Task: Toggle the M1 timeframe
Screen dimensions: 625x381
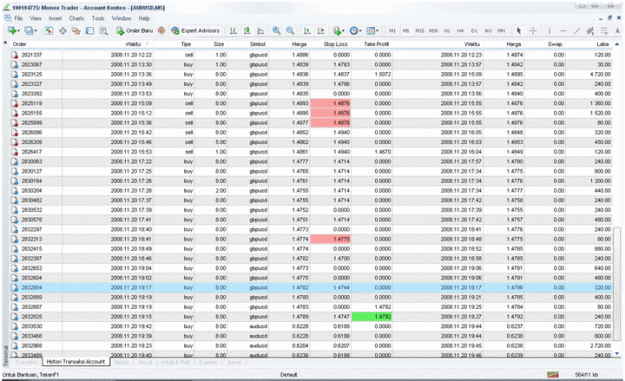Action: tap(392, 31)
